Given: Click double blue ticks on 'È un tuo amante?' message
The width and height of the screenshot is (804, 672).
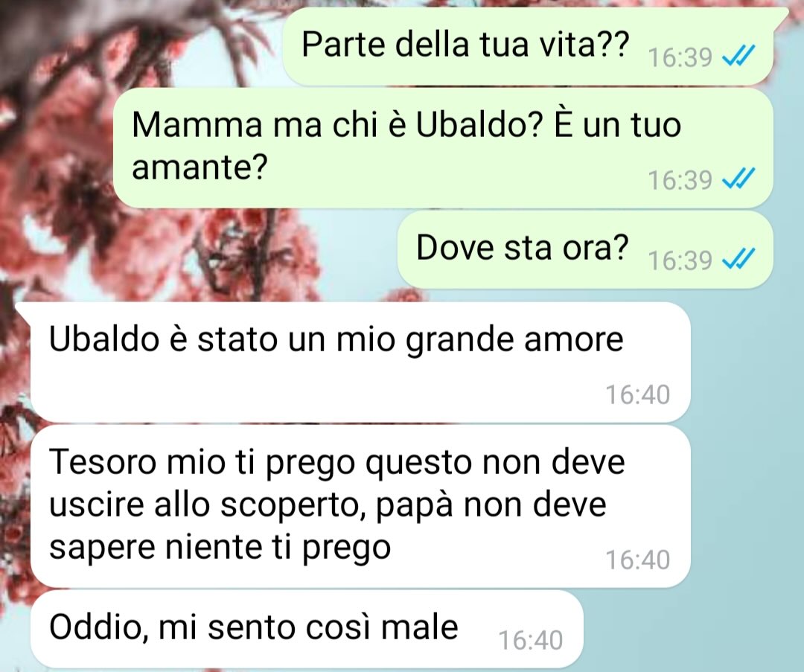Looking at the screenshot, I should click(x=738, y=179).
